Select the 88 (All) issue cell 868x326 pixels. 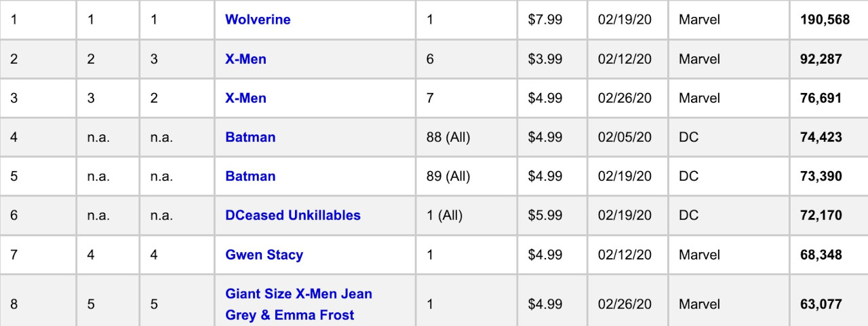tap(448, 137)
